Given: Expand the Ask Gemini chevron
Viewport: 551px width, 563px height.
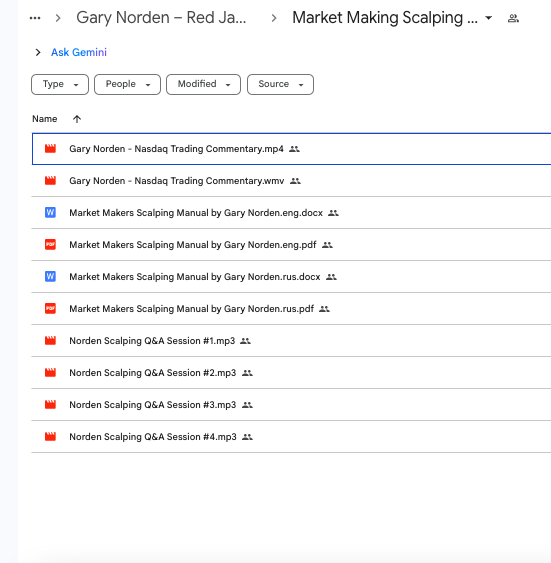Looking at the screenshot, I should pyautogui.click(x=38, y=52).
